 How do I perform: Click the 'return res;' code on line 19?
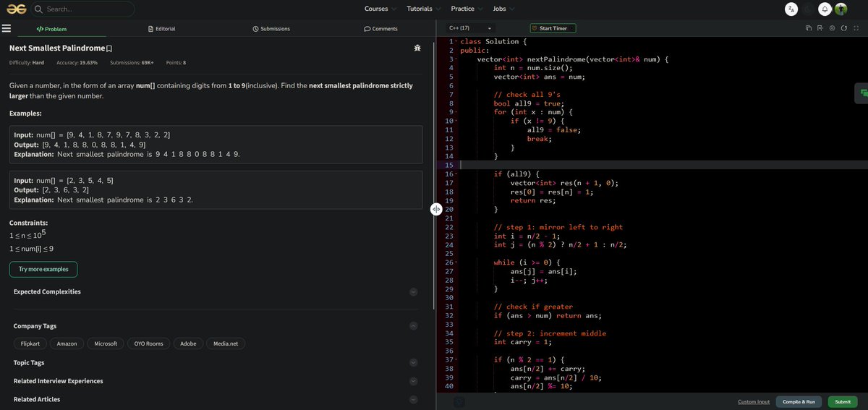click(533, 200)
